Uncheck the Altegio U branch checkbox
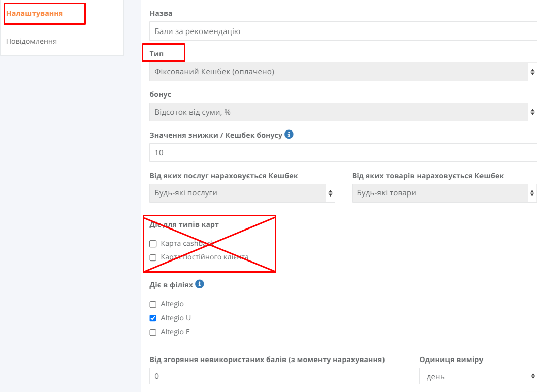Image resolution: width=544 pixels, height=392 pixels. (153, 318)
